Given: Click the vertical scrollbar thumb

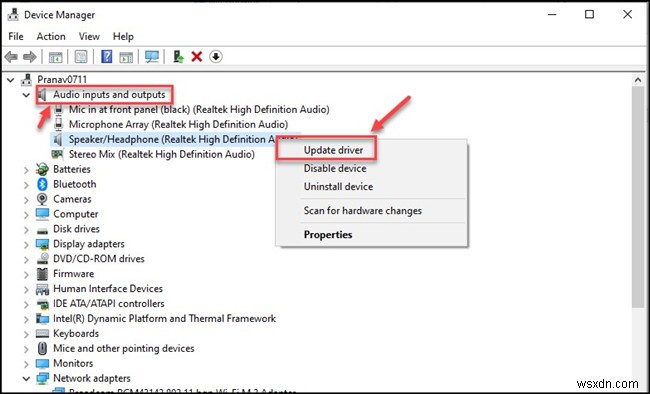Looking at the screenshot, I should (638, 197).
